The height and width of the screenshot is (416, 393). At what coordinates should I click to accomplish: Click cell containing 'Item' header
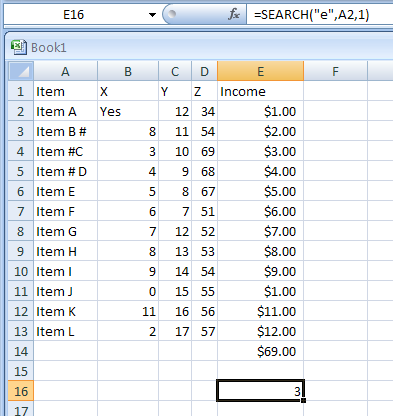tap(65, 91)
